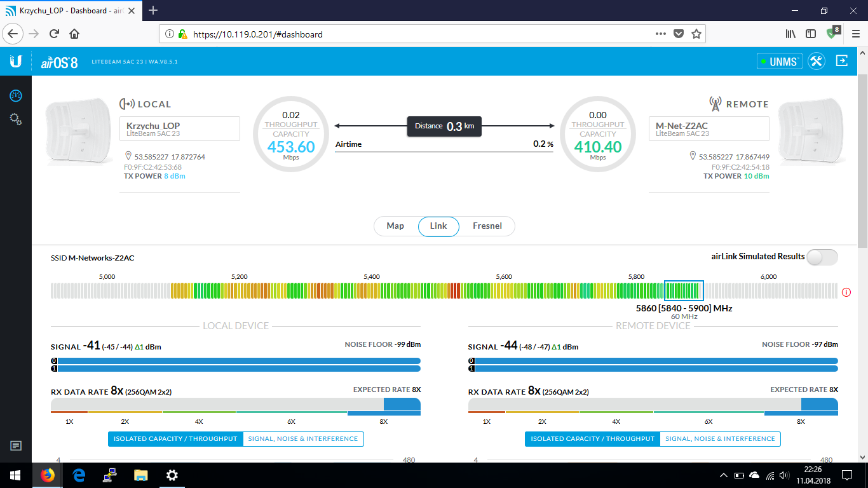Viewport: 868px width, 488px height.
Task: Open the notification center icon
Action: [x=847, y=475]
